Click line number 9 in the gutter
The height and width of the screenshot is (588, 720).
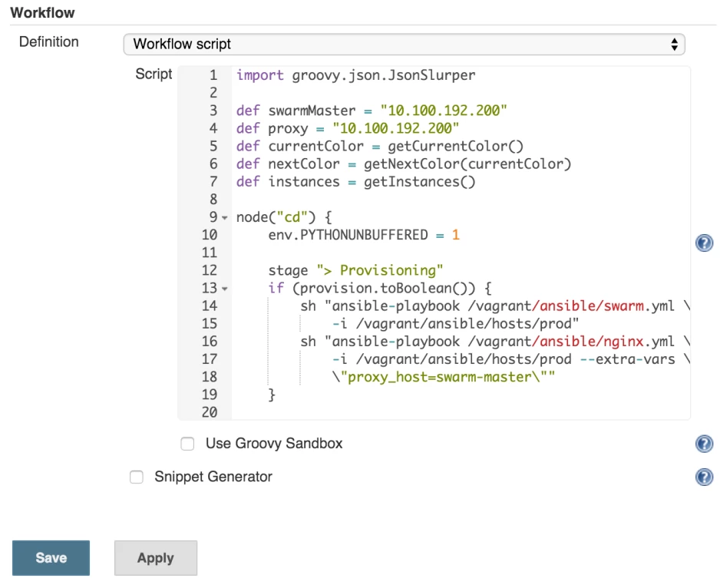213,216
